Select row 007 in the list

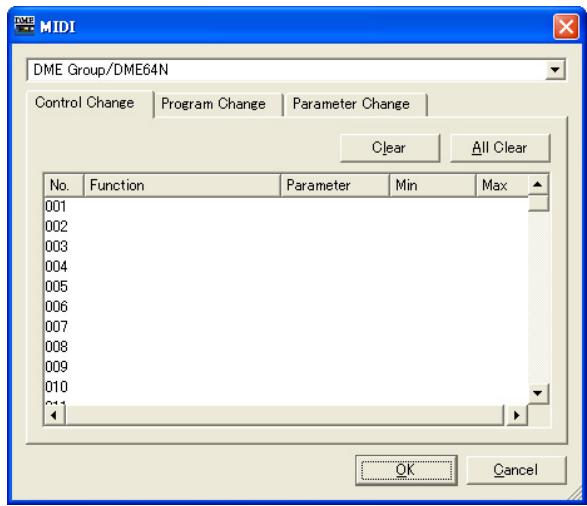click(x=286, y=327)
